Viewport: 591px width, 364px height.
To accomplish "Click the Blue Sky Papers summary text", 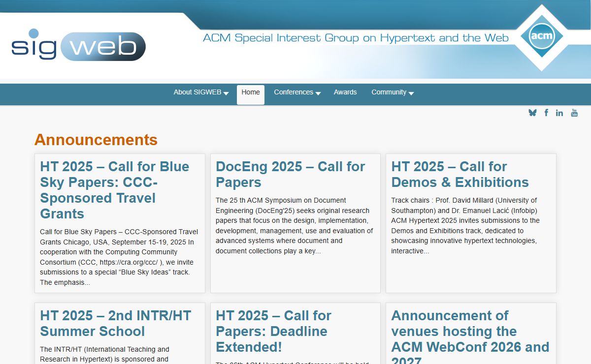I will [x=119, y=257].
